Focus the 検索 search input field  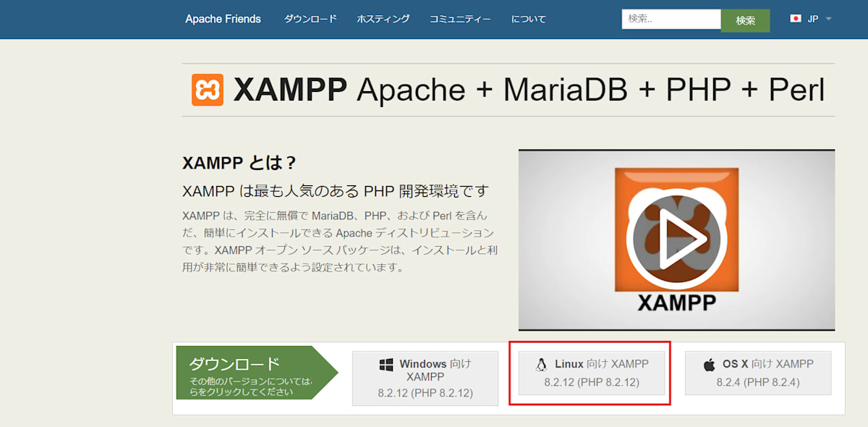tap(671, 19)
